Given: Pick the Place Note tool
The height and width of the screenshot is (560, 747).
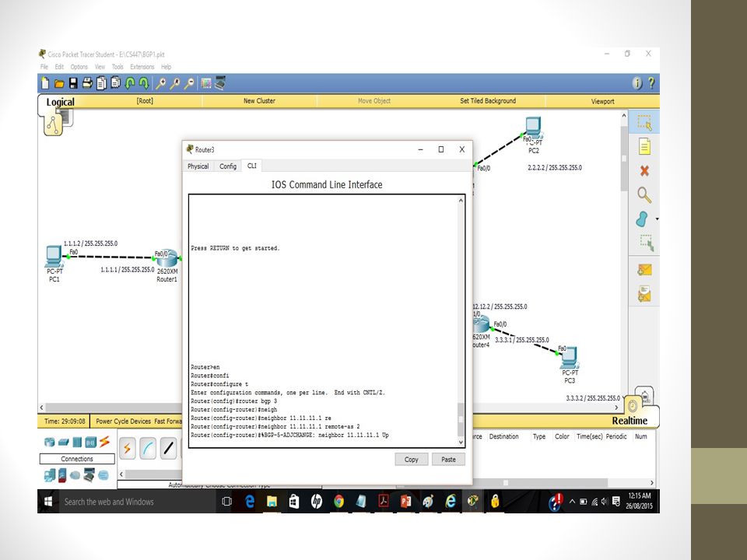Looking at the screenshot, I should click(644, 147).
